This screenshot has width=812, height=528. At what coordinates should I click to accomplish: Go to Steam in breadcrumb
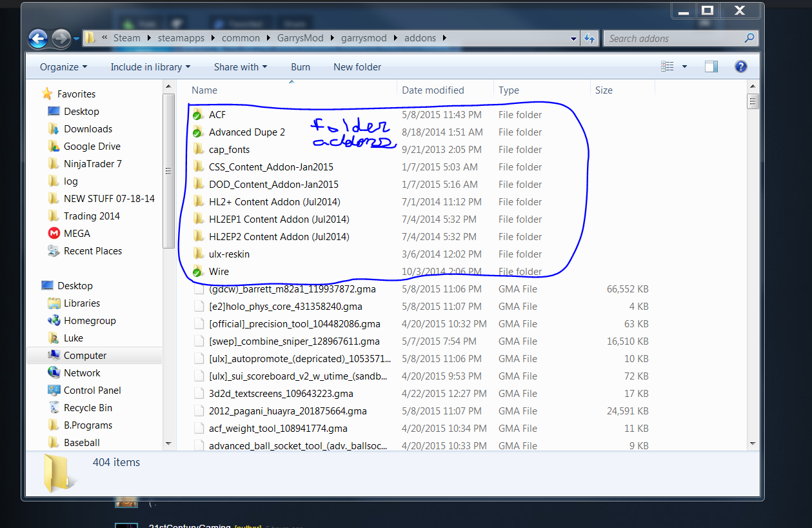126,38
